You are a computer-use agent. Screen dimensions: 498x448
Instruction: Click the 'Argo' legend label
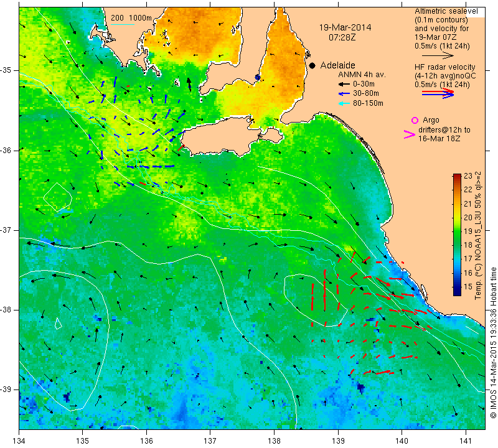click(431, 120)
